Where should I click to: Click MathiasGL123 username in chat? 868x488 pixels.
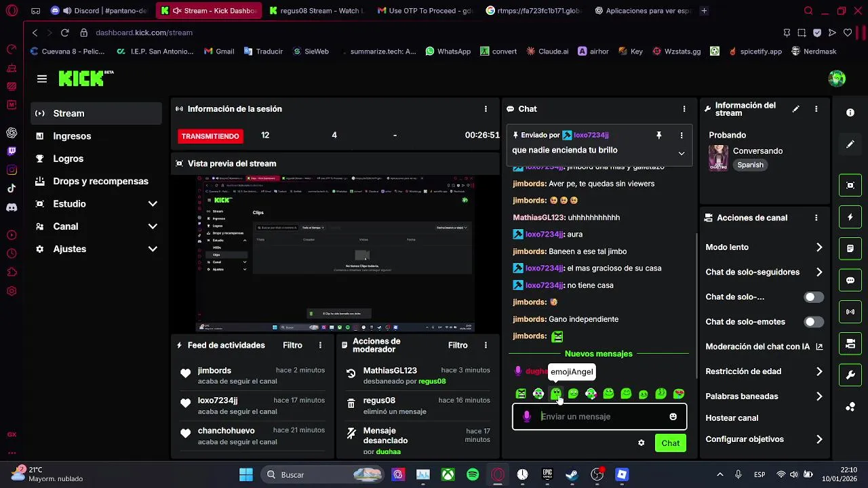coord(538,218)
